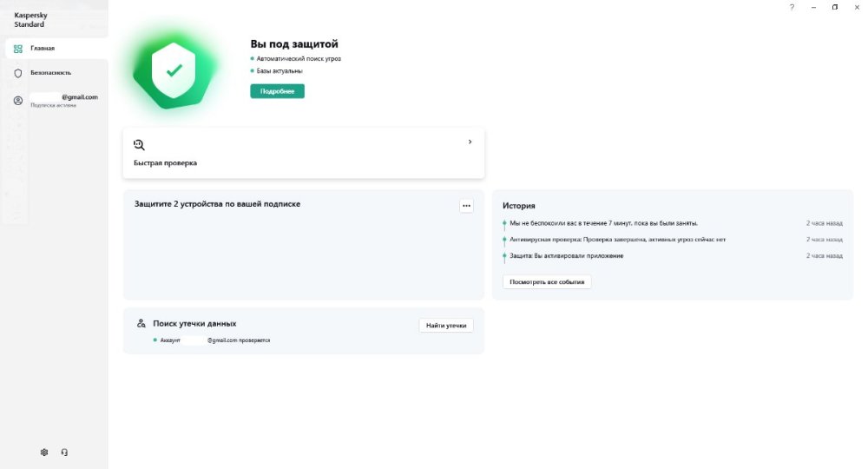Viewport: 868px width, 469px height.
Task: Open the settings gear icon in the sidebar
Action: click(x=44, y=452)
